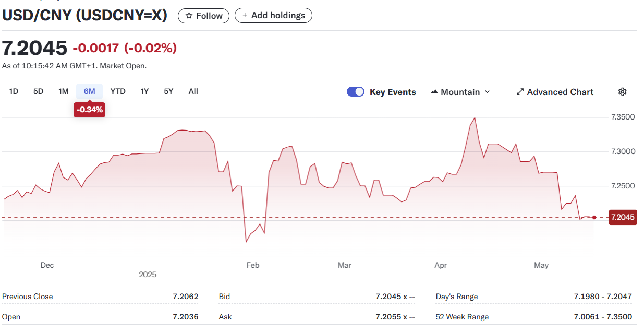This screenshot has height=332, width=644.
Task: Click the Advanced Chart expand arrows icon
Action: click(520, 92)
